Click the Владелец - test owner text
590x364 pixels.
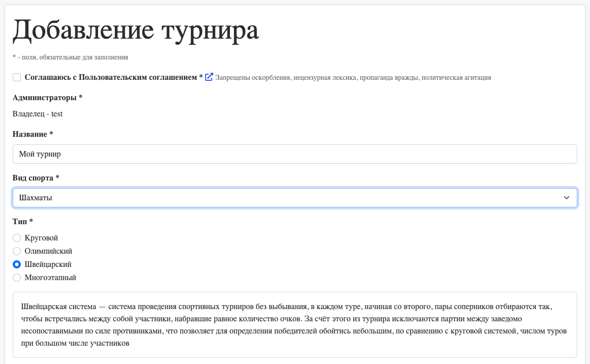pos(38,114)
